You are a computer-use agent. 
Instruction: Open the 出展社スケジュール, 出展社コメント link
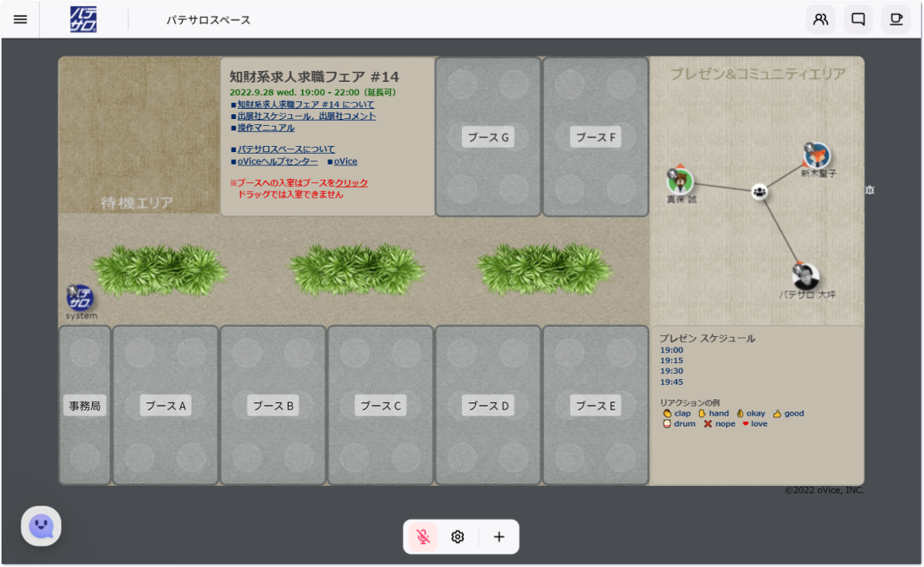(x=307, y=116)
